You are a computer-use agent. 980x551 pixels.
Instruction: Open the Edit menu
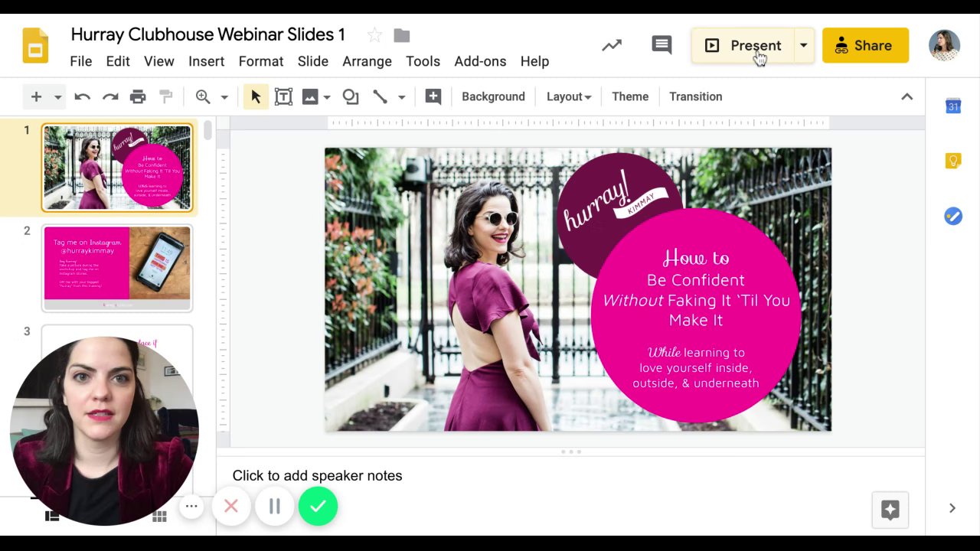point(118,61)
